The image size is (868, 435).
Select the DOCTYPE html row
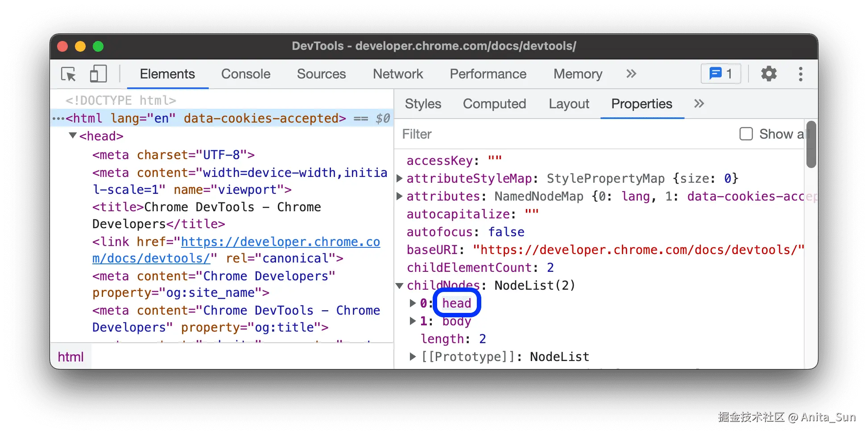click(x=121, y=101)
